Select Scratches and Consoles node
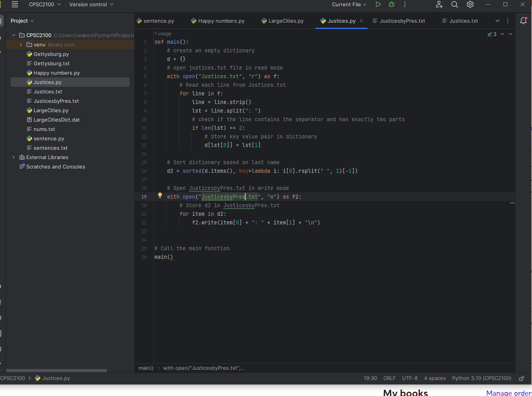The width and height of the screenshot is (532, 396). [52, 167]
